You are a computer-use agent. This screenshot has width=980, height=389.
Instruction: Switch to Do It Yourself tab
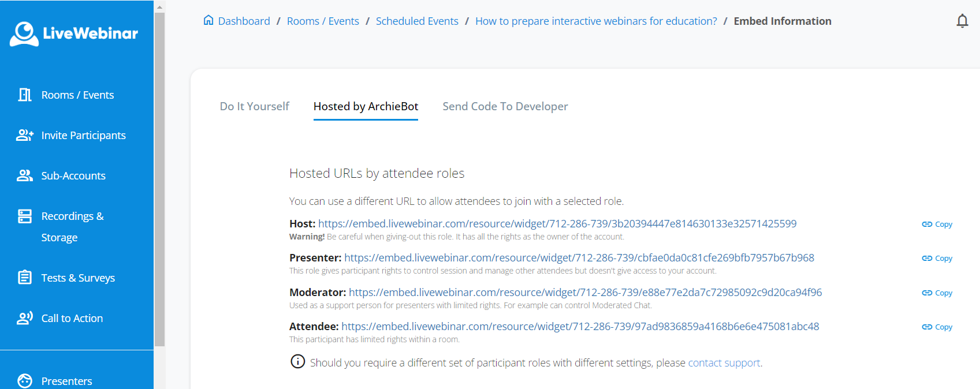click(254, 106)
